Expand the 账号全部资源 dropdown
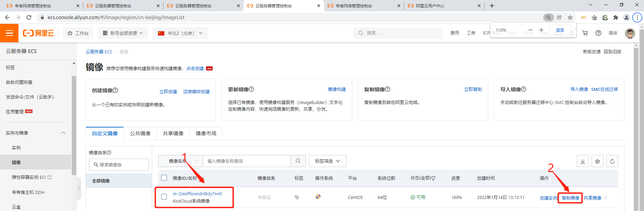The width and height of the screenshot is (644, 211). pos(123,33)
